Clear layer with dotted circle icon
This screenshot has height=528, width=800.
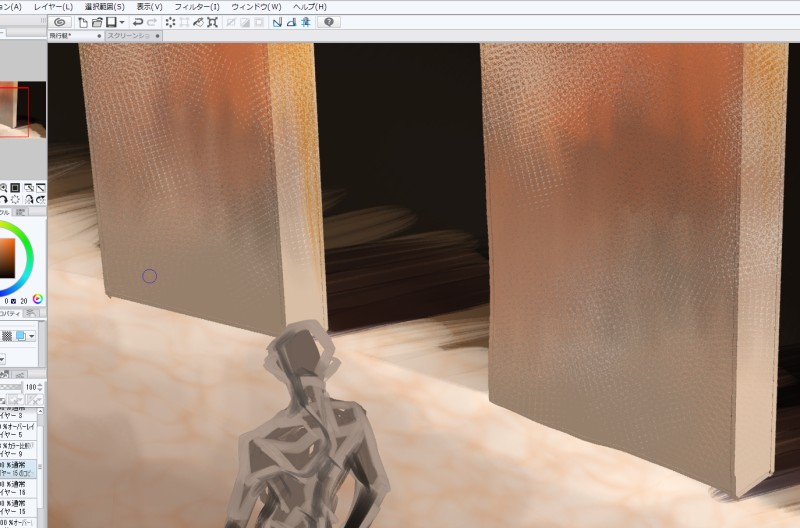point(170,22)
